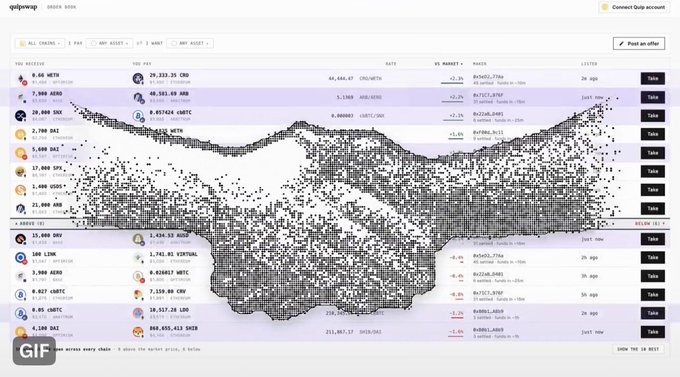
Task: Click the CRO/WETH rate pair label
Action: coord(370,79)
